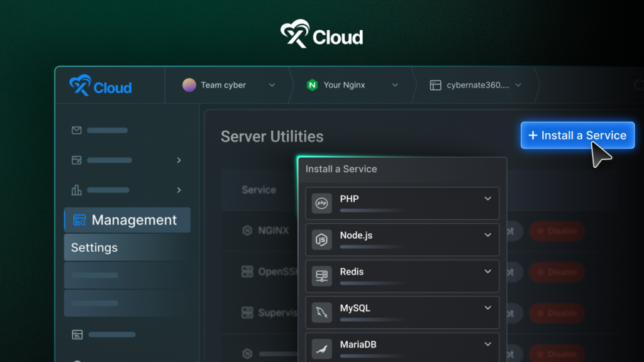The image size is (644, 362).
Task: Expand the bar chart sidebar item chevron
Action: pyautogui.click(x=179, y=190)
